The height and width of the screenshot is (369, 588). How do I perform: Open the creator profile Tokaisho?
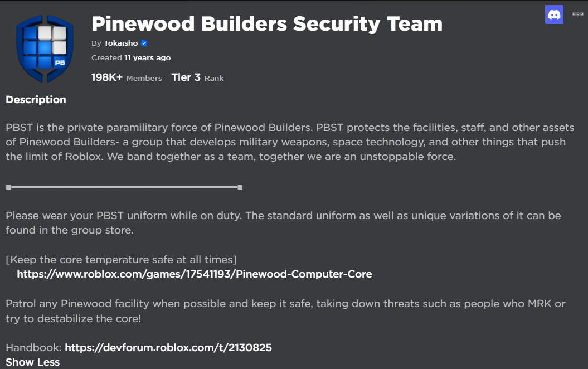click(120, 43)
